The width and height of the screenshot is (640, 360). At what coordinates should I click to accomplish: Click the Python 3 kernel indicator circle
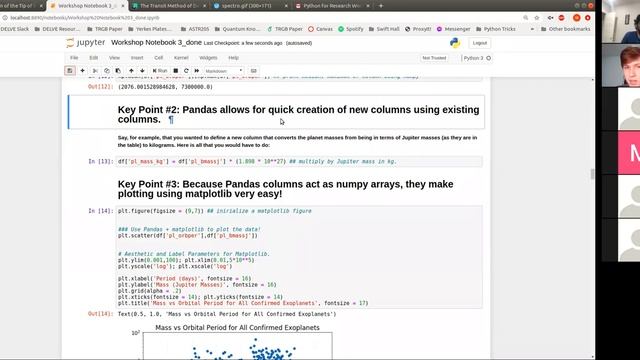coord(489,58)
